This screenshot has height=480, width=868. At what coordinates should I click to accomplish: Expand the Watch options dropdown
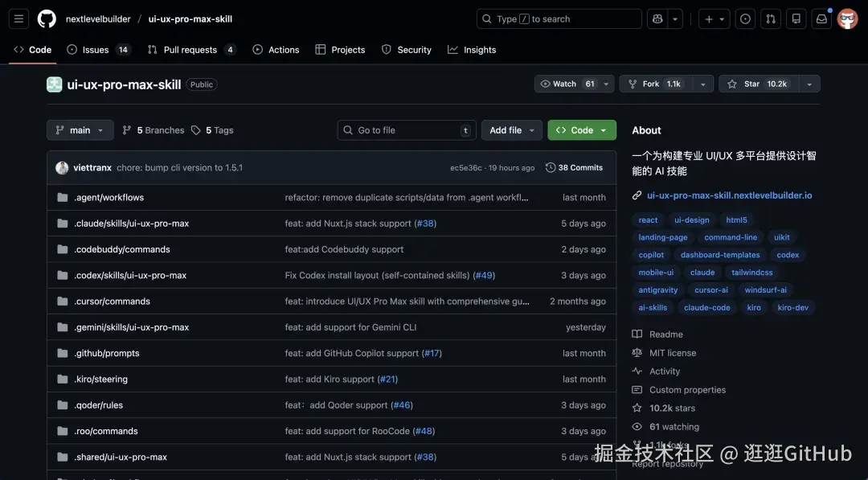point(606,84)
